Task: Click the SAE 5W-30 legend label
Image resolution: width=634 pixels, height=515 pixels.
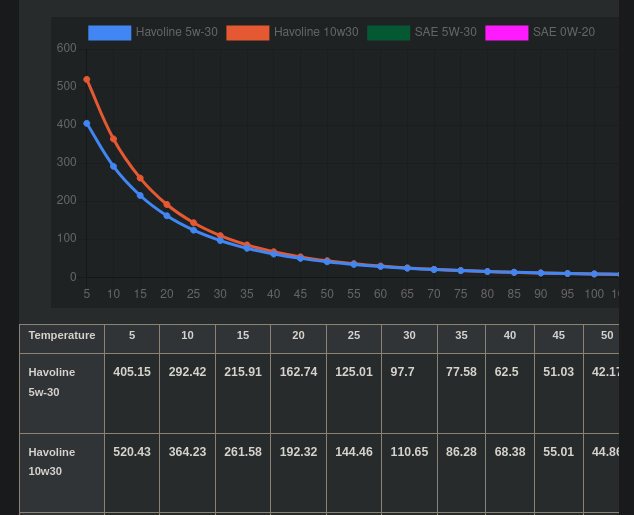Action: coord(446,32)
